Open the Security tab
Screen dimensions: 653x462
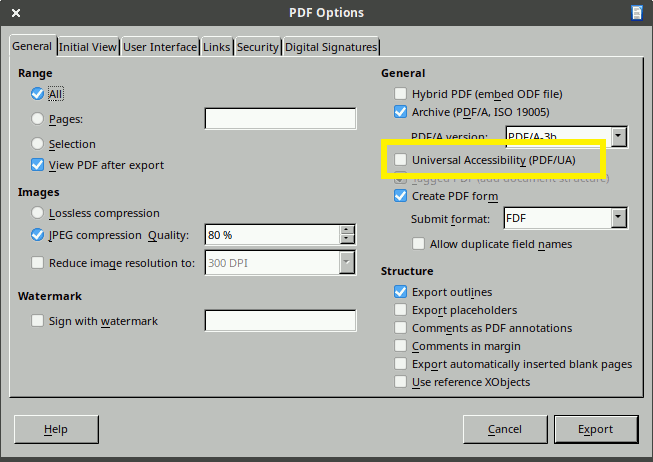click(x=258, y=47)
